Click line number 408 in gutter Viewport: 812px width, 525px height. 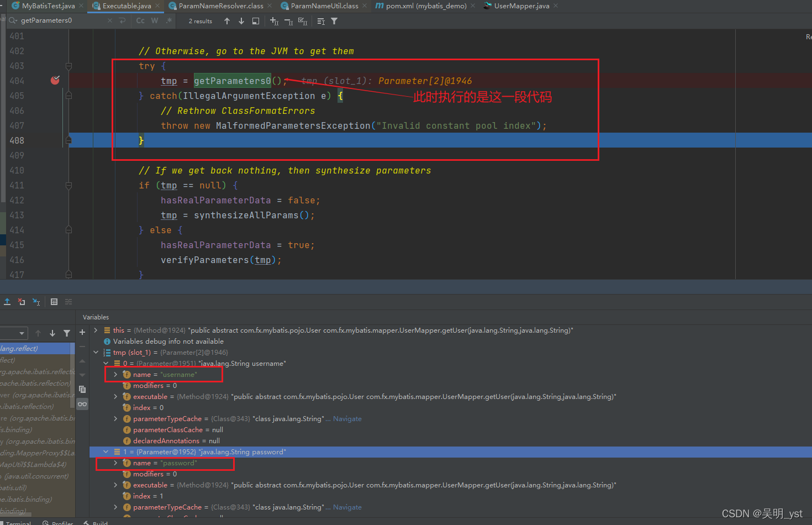[x=17, y=140]
